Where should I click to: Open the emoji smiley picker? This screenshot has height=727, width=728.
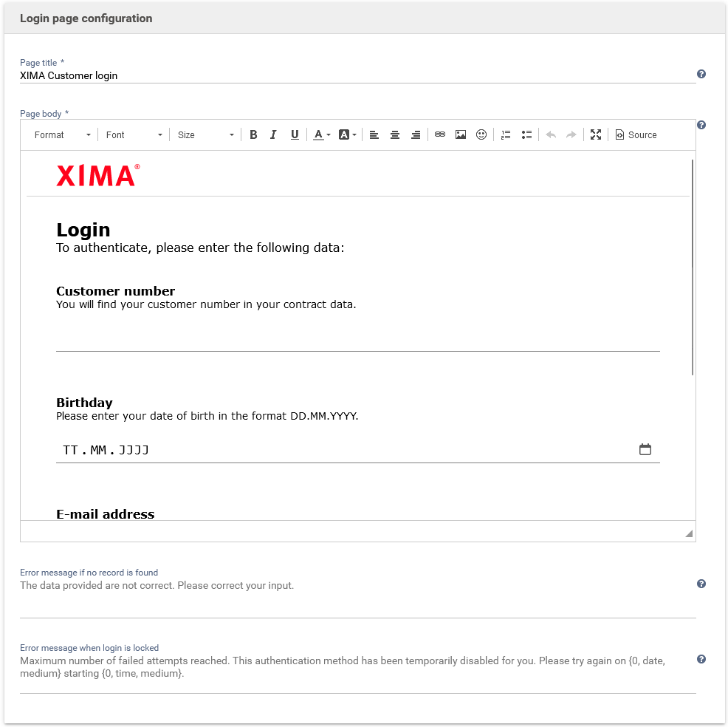pyautogui.click(x=481, y=135)
